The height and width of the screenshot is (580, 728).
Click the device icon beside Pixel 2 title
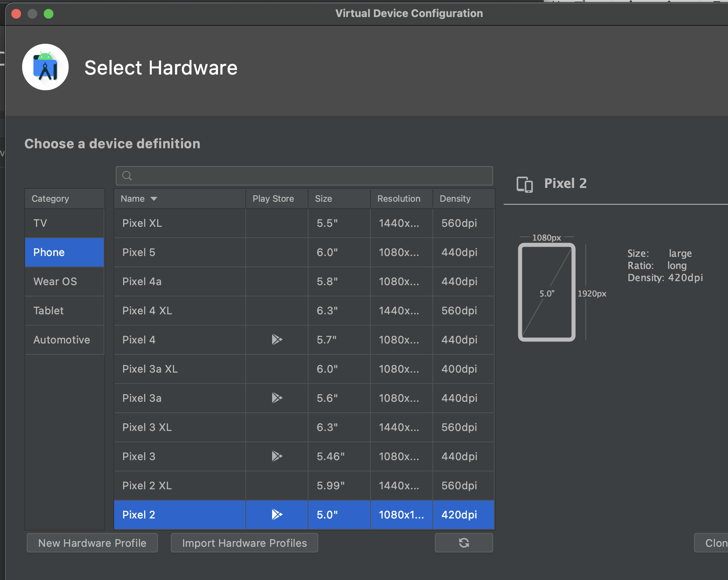pos(525,184)
